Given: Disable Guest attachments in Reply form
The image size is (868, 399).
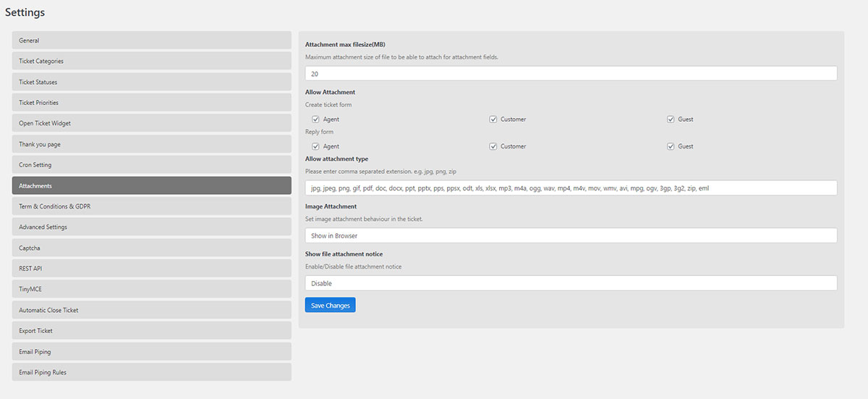Looking at the screenshot, I should (x=671, y=146).
